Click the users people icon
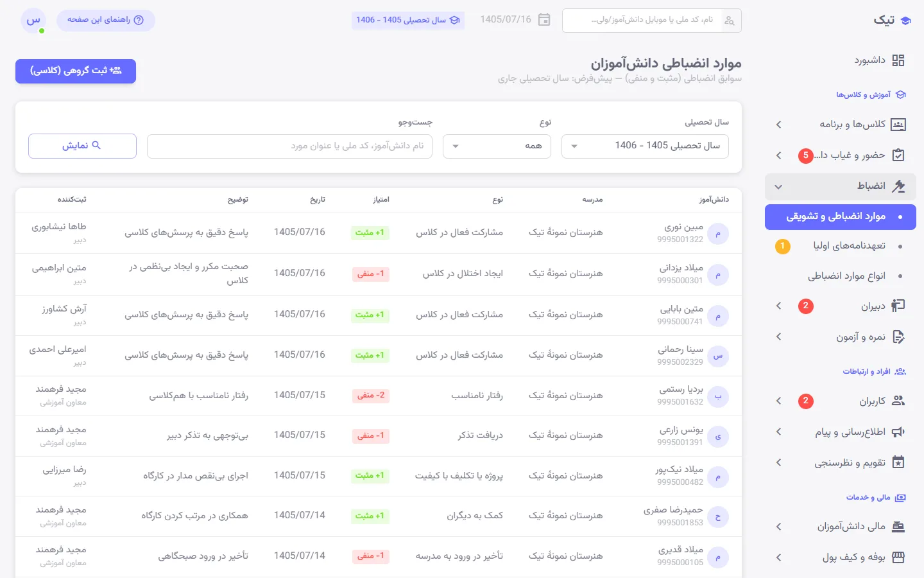Image resolution: width=924 pixels, height=578 pixels. pos(898,401)
